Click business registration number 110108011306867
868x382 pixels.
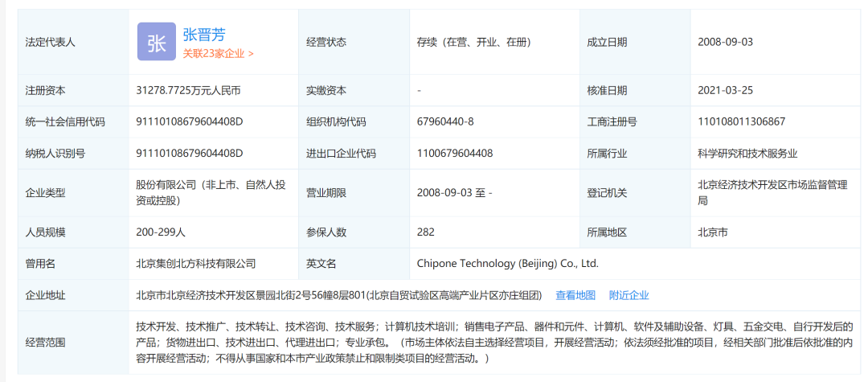(741, 121)
